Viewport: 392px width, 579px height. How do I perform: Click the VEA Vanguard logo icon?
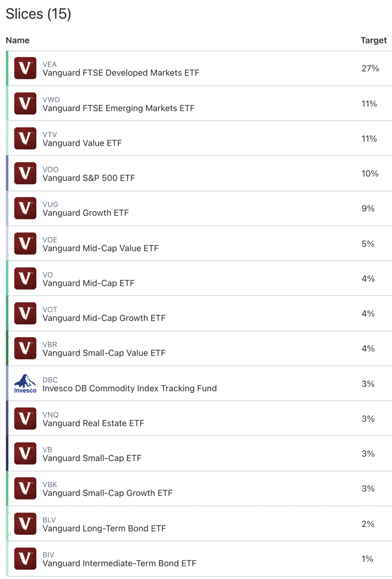pos(25,68)
